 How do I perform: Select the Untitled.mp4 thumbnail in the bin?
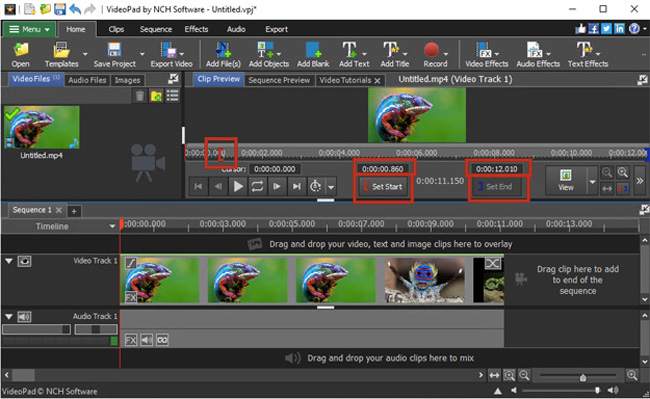pos(41,128)
